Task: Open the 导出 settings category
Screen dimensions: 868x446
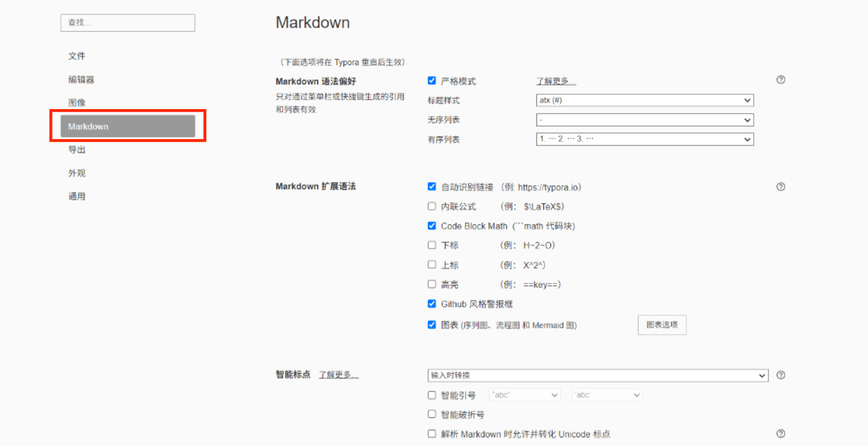Action: tap(77, 150)
